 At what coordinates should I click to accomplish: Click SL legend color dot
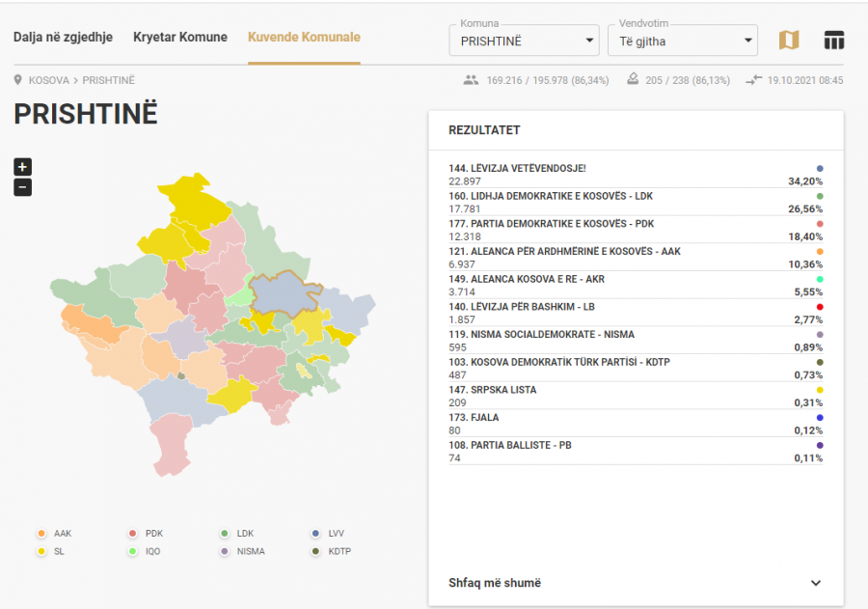click(x=41, y=551)
